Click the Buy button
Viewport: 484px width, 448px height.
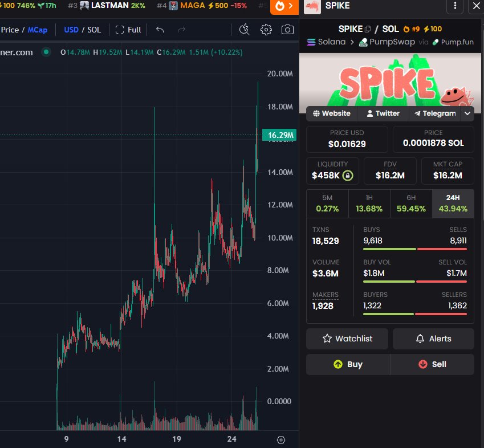click(x=348, y=364)
